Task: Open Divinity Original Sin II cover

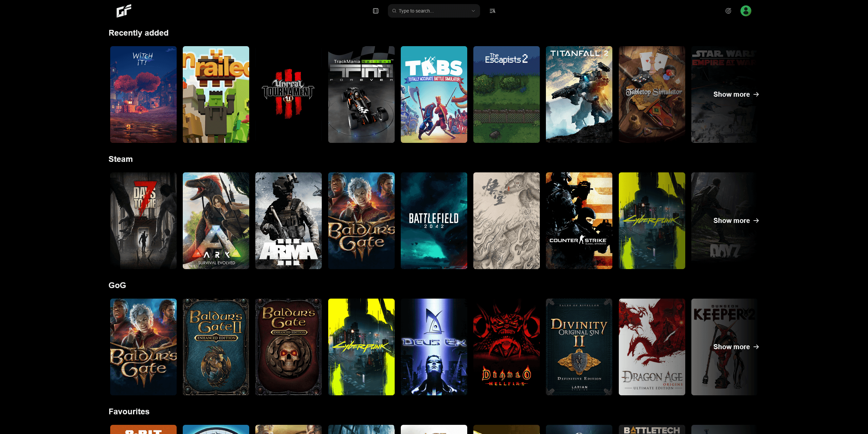Action: pyautogui.click(x=579, y=347)
